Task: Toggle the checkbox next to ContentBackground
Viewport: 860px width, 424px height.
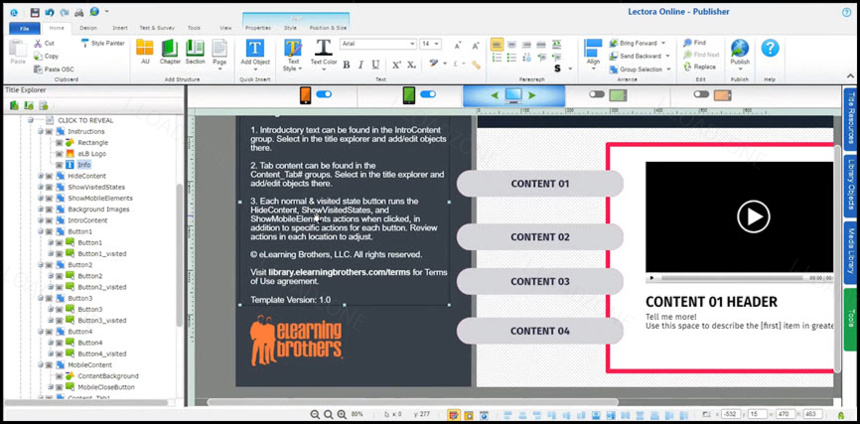Action: [x=59, y=376]
